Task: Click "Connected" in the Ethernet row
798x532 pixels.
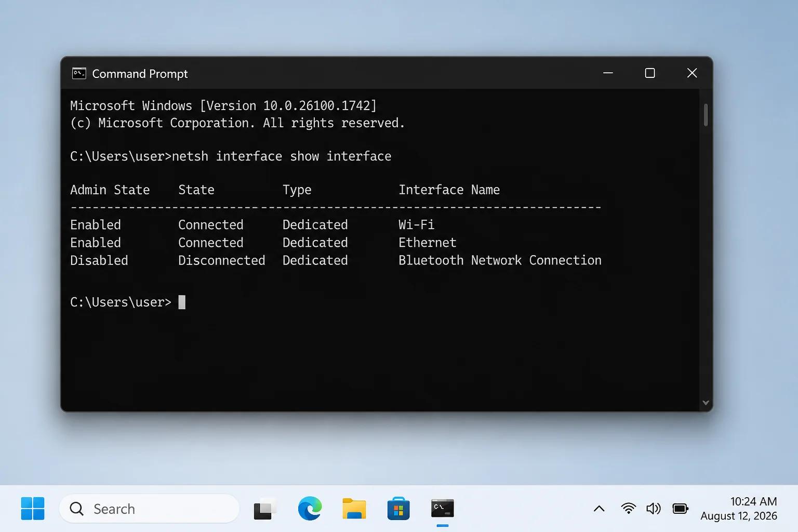Action: click(x=211, y=243)
